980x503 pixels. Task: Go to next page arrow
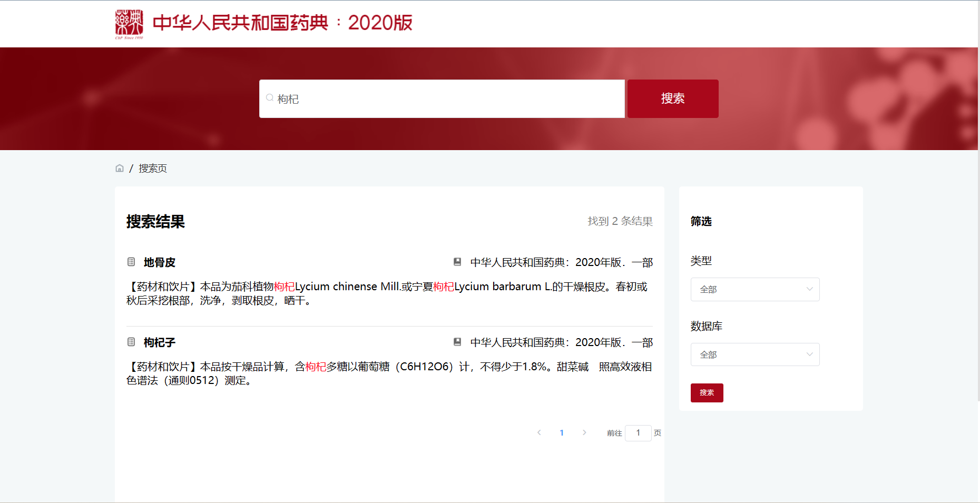(x=584, y=432)
